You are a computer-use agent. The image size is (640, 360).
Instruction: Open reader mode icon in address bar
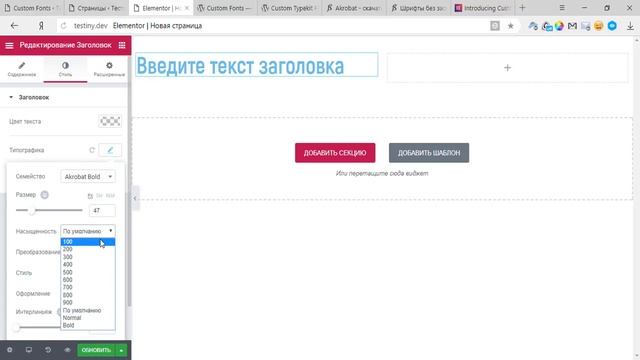(x=495, y=26)
